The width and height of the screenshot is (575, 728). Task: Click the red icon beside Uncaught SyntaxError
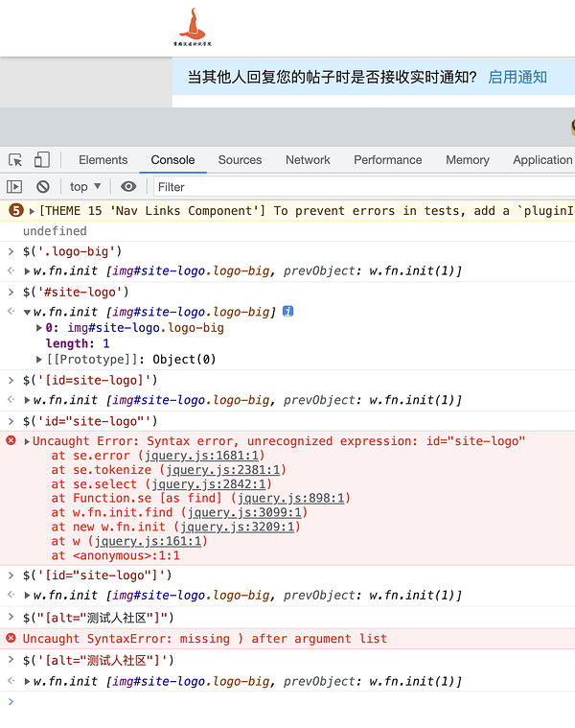pos(11,638)
